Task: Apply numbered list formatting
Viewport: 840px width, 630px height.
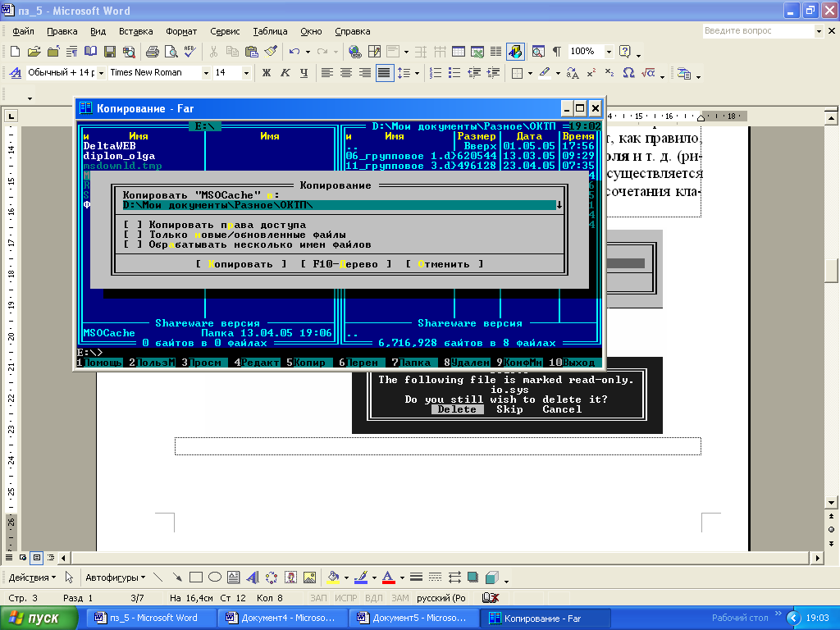Action: [x=436, y=73]
